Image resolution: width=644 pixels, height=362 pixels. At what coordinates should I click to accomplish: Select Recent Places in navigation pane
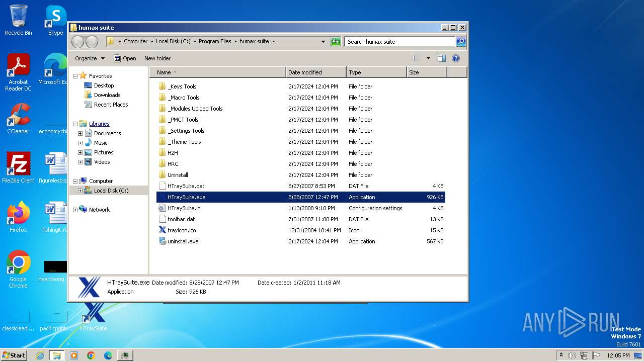pos(106,105)
